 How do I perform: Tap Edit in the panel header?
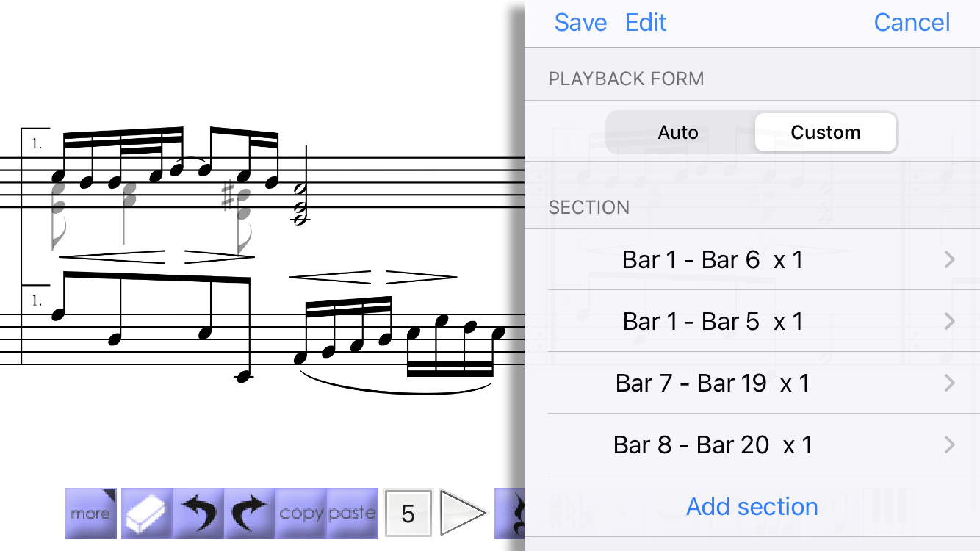pos(646,23)
